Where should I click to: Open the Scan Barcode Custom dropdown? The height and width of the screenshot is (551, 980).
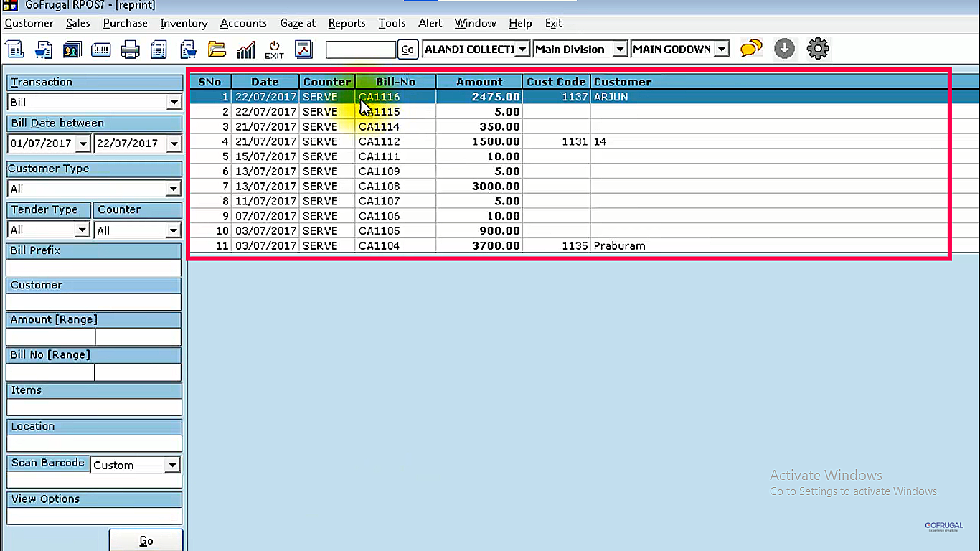[x=172, y=466]
